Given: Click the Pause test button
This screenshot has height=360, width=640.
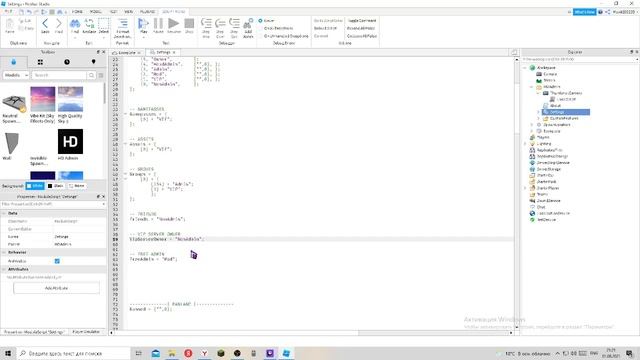Looking at the screenshot, I should (x=158, y=24).
